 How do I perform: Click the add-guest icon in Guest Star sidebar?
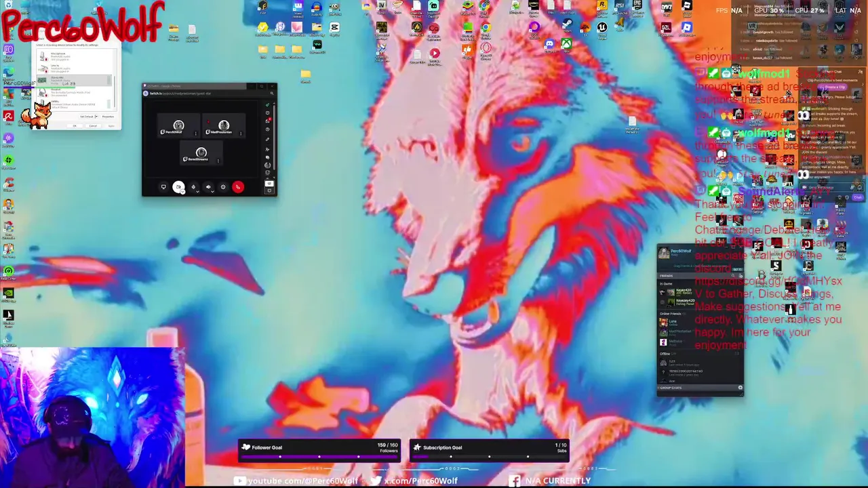[x=267, y=149]
